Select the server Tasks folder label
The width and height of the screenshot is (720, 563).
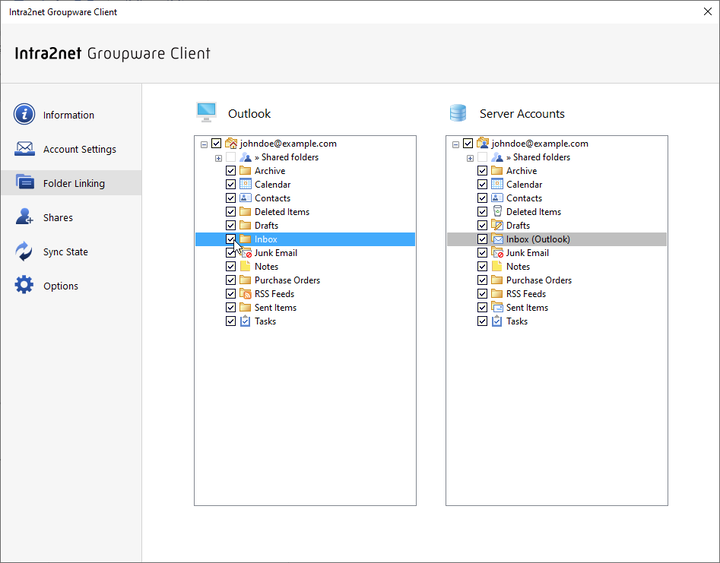pos(517,321)
